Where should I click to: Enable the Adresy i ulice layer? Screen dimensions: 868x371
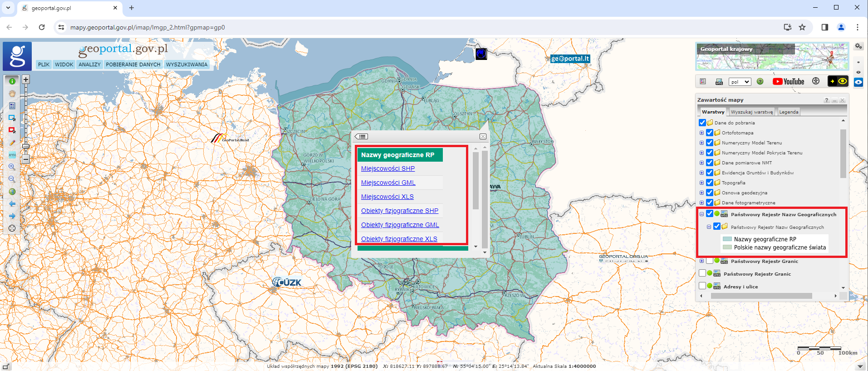pos(702,286)
